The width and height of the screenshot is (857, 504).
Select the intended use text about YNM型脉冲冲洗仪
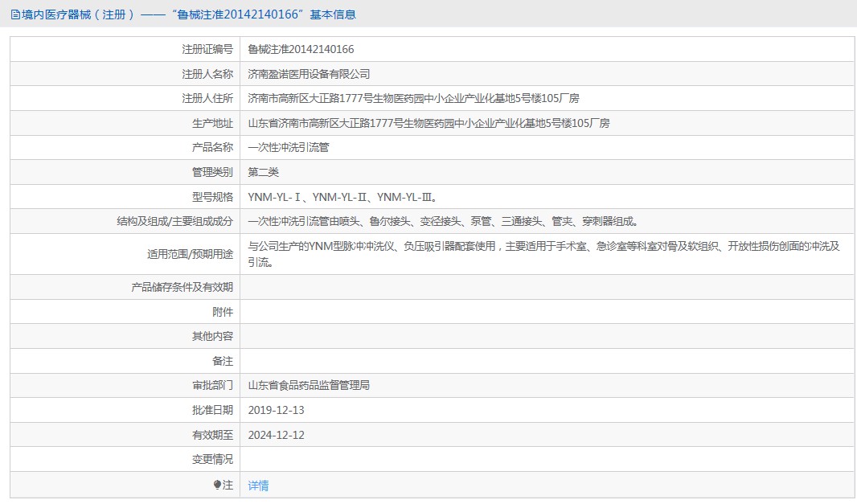tap(543, 254)
